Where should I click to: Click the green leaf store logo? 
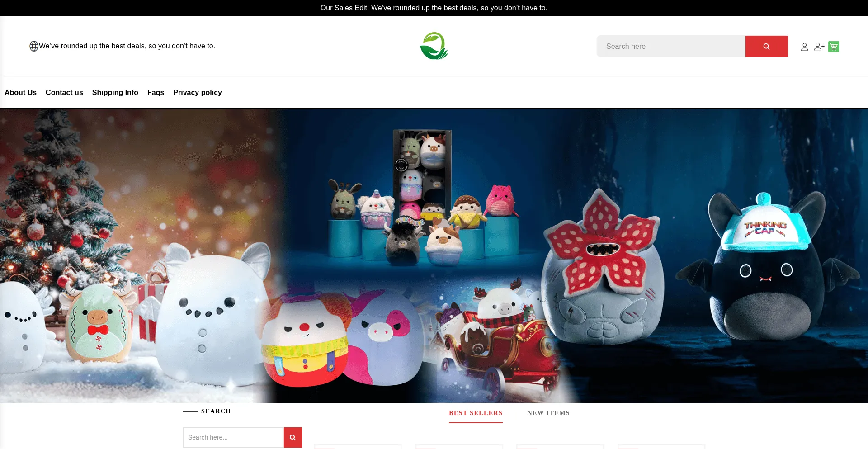click(434, 46)
